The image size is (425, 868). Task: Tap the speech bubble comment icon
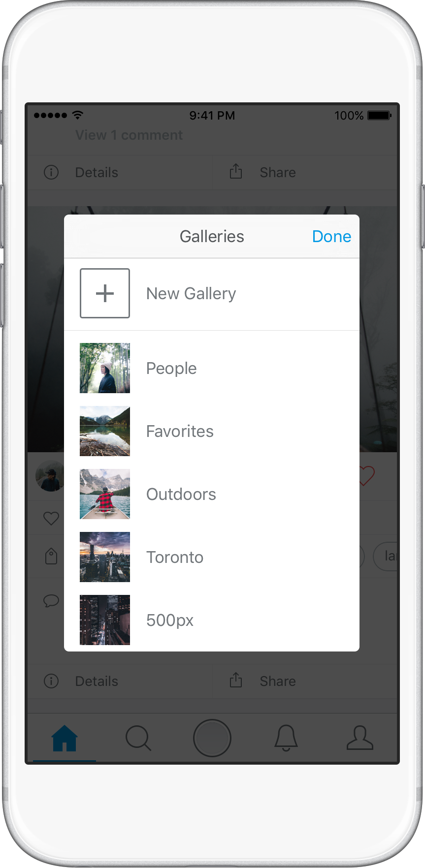[x=51, y=601]
